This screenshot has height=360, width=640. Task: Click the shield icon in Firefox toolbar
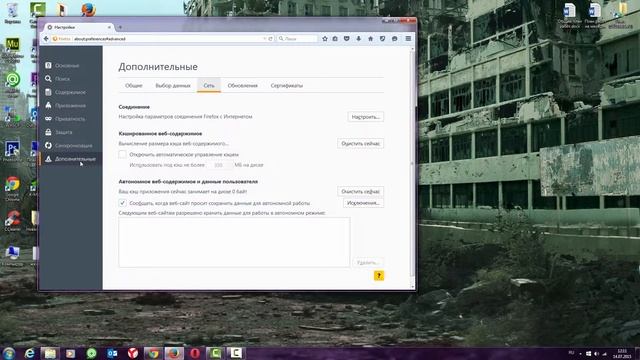coord(382,39)
